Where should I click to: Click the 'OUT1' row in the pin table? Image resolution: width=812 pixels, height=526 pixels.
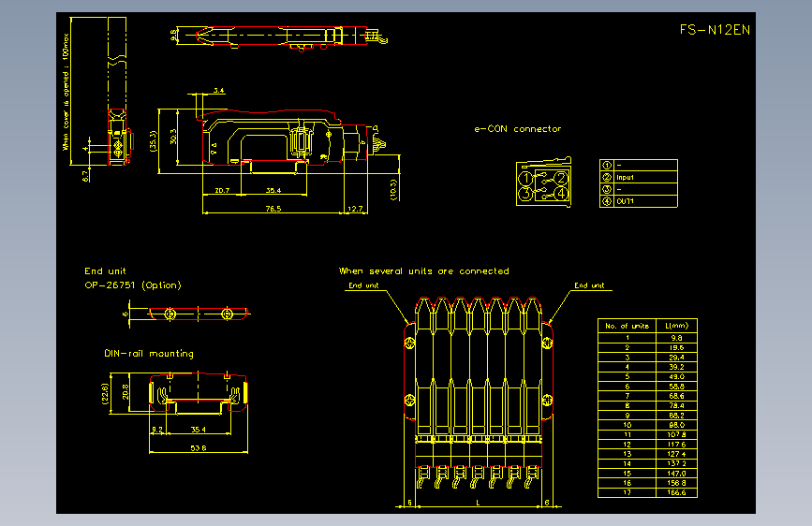pos(639,201)
